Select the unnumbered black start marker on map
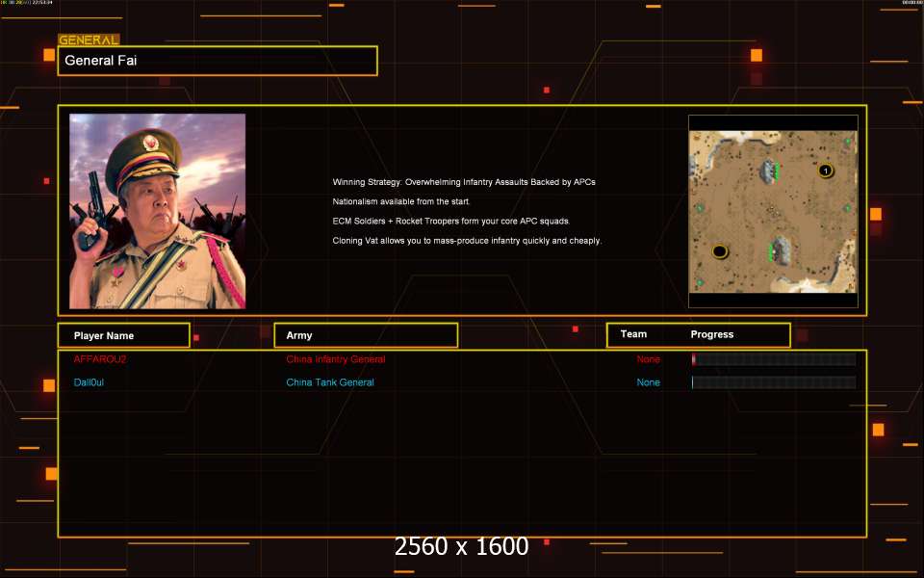 720,251
